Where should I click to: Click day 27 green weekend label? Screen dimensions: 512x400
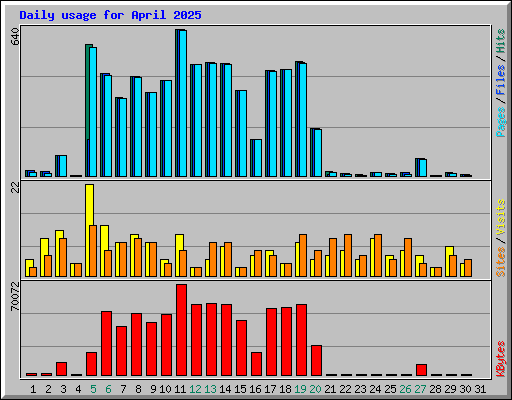(420, 389)
